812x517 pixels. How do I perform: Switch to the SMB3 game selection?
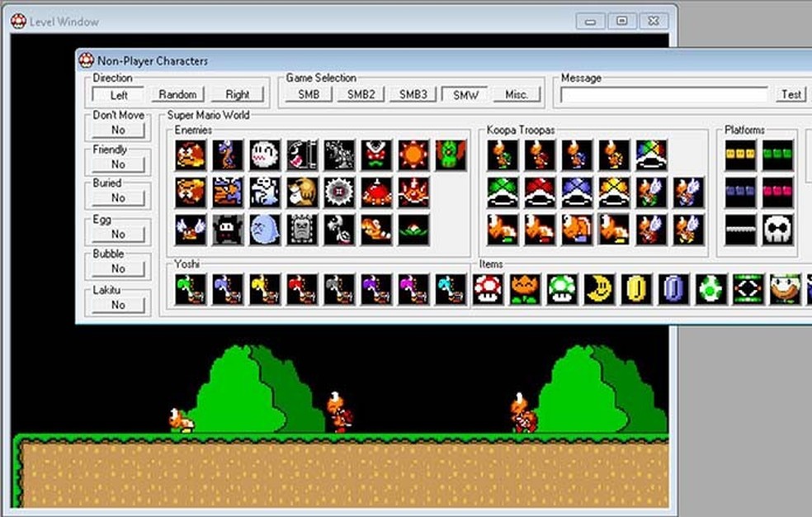tap(411, 94)
